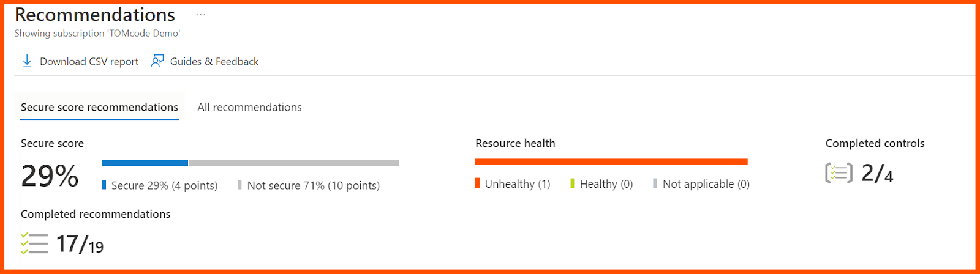This screenshot has height=274, width=980.
Task: Select the Secure score recommendations tab
Action: point(99,107)
